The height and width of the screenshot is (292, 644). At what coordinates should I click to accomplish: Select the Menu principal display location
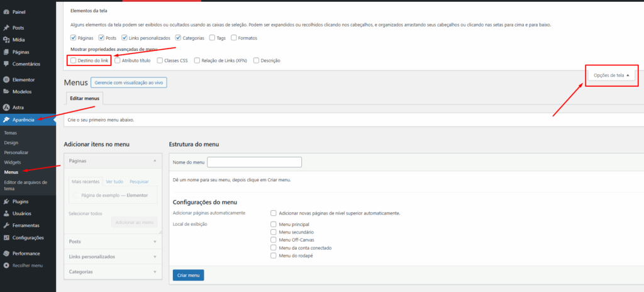(273, 225)
